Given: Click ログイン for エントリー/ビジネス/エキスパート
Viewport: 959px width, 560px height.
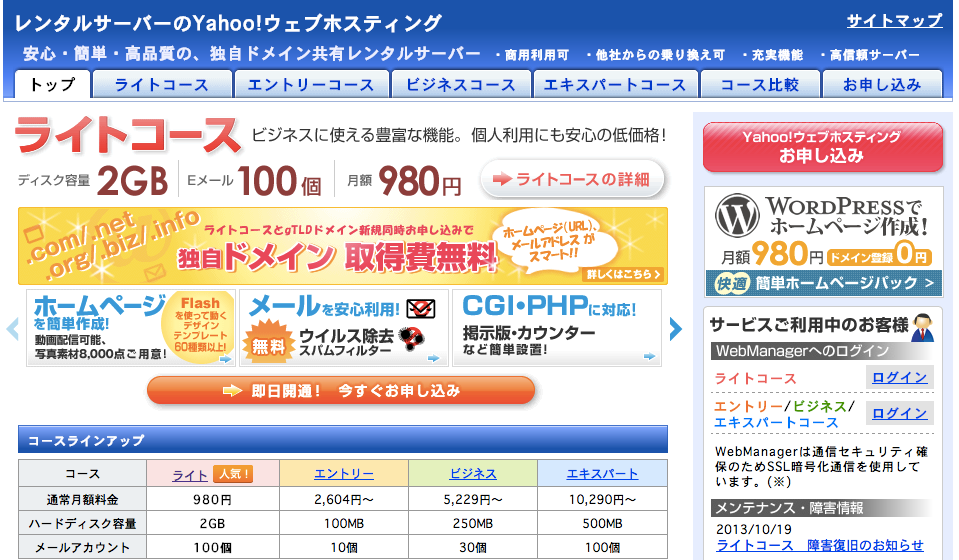Looking at the screenshot, I should pyautogui.click(x=900, y=413).
